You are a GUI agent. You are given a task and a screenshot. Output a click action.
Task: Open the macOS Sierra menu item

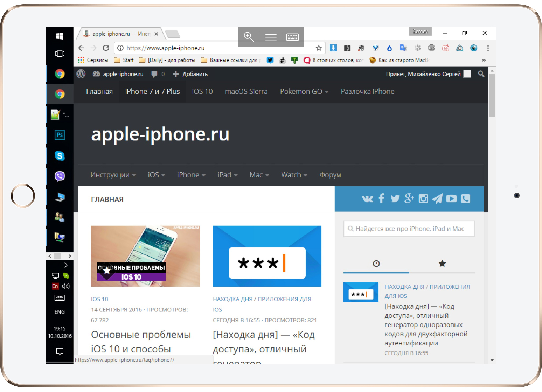coord(246,92)
